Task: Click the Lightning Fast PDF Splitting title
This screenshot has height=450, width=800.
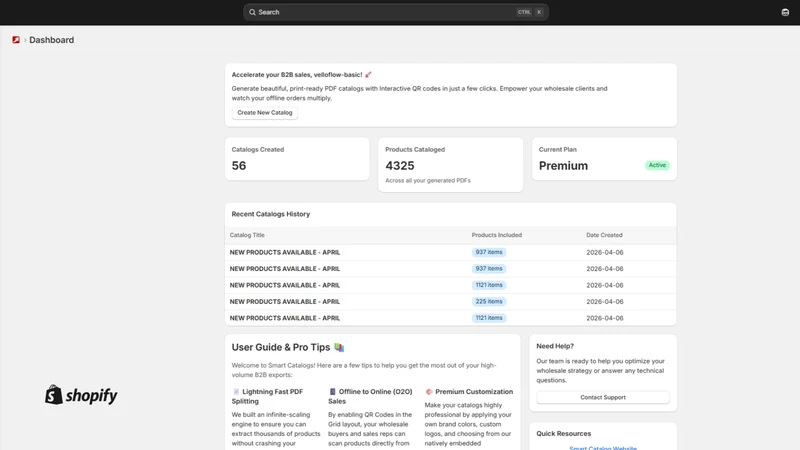Action: (267, 396)
